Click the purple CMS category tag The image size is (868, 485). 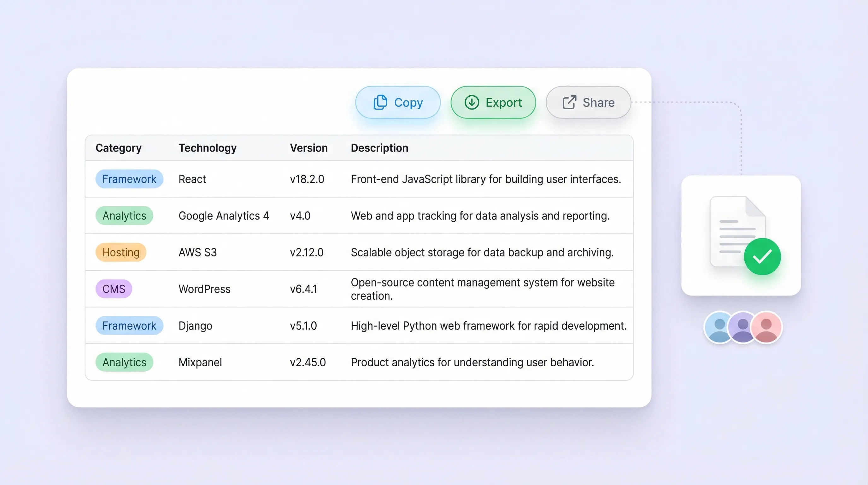click(114, 289)
